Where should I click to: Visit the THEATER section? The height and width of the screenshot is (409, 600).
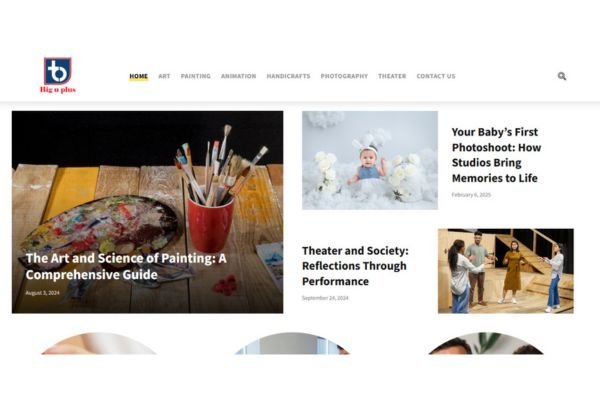(x=392, y=76)
